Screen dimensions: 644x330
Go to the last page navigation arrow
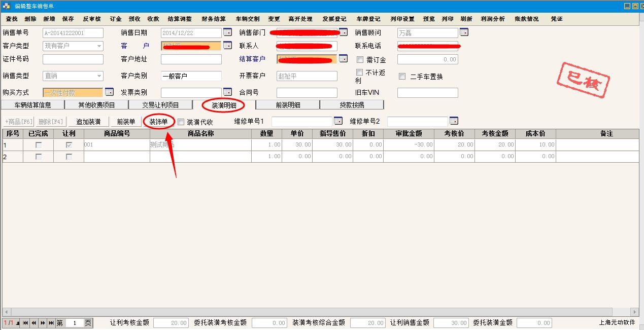[x=51, y=323]
